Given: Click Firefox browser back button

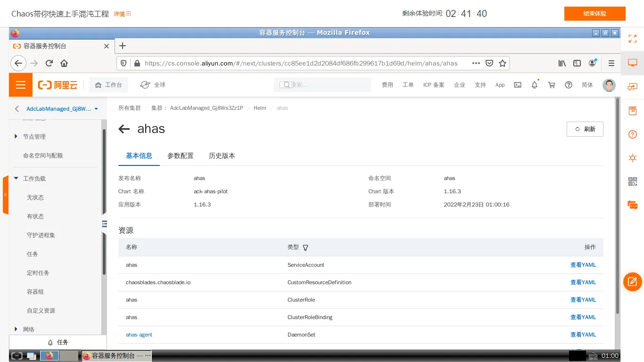Looking at the screenshot, I should 18,63.
